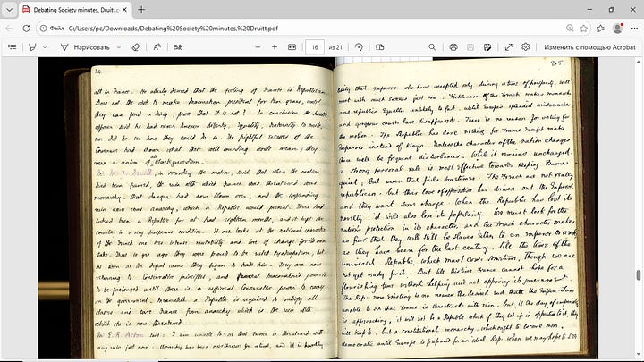Open PDF viewer settings gear

pyautogui.click(x=525, y=47)
